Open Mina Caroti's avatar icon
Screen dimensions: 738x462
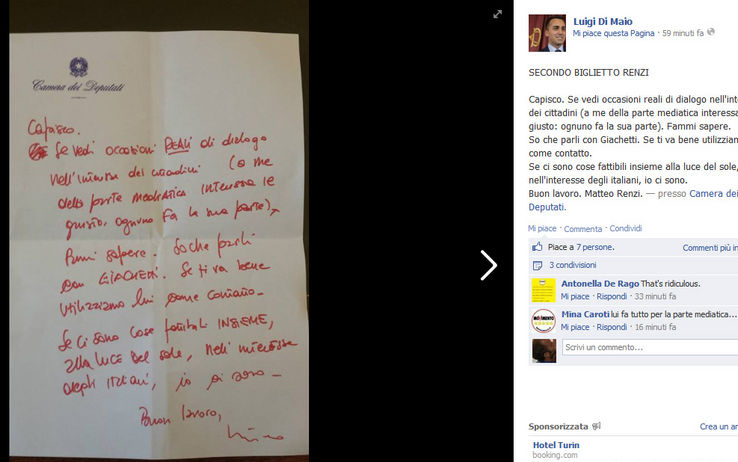[544, 321]
